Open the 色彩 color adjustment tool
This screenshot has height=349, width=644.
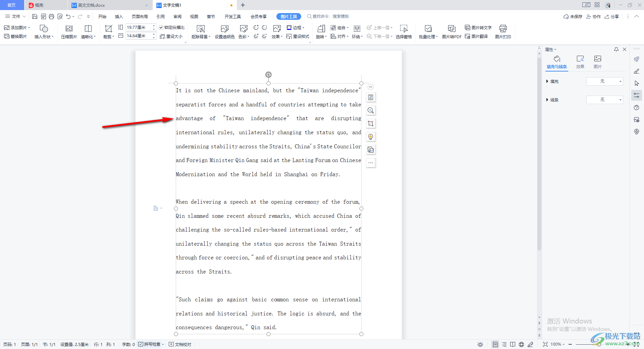[244, 32]
